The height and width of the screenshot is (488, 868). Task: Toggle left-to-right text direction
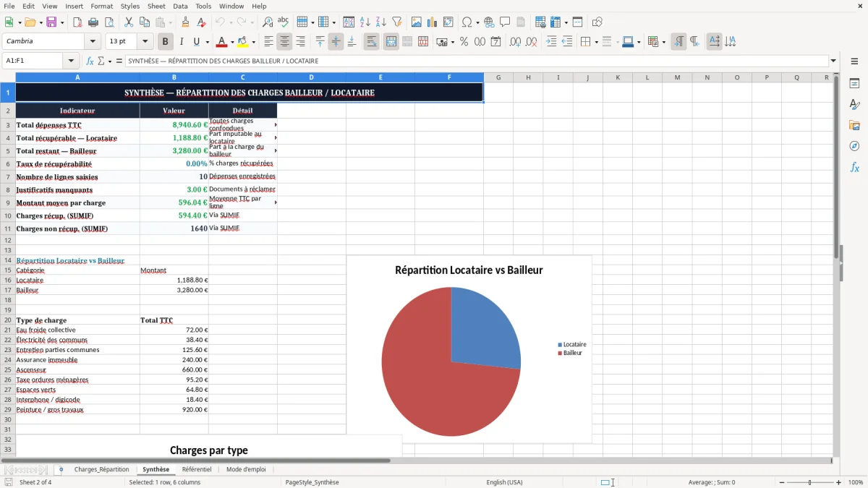678,42
